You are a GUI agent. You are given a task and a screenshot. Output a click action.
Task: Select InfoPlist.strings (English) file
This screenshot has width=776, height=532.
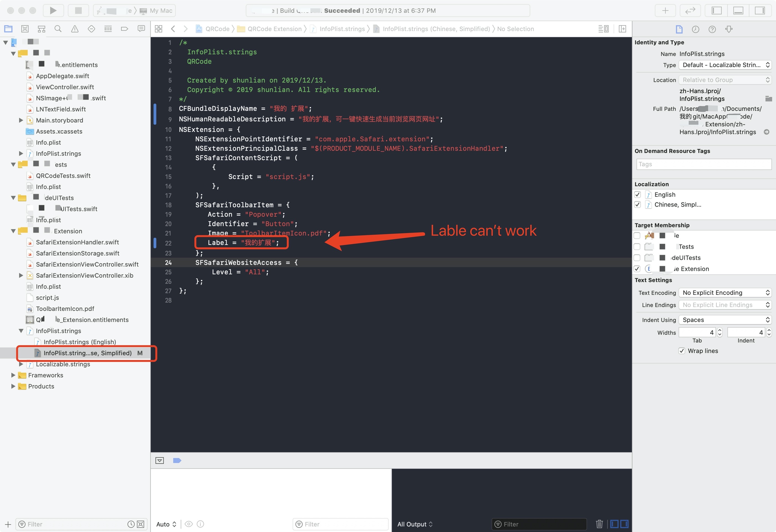(x=80, y=342)
